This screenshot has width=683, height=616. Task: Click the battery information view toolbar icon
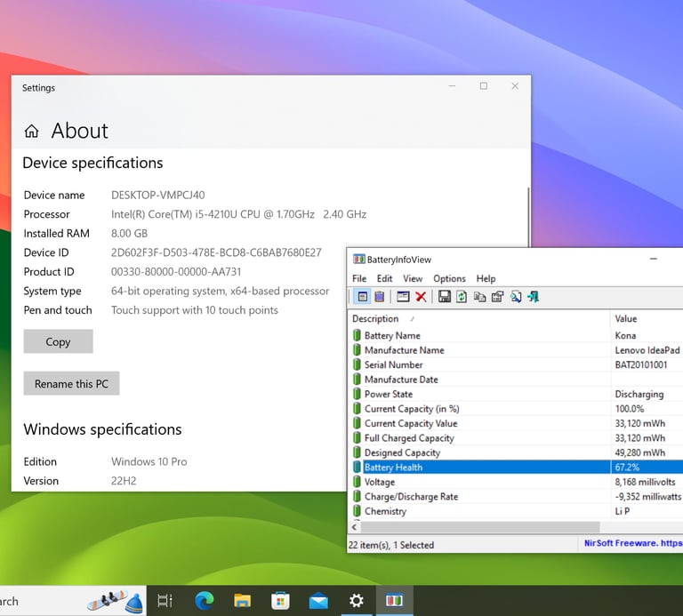coord(362,297)
